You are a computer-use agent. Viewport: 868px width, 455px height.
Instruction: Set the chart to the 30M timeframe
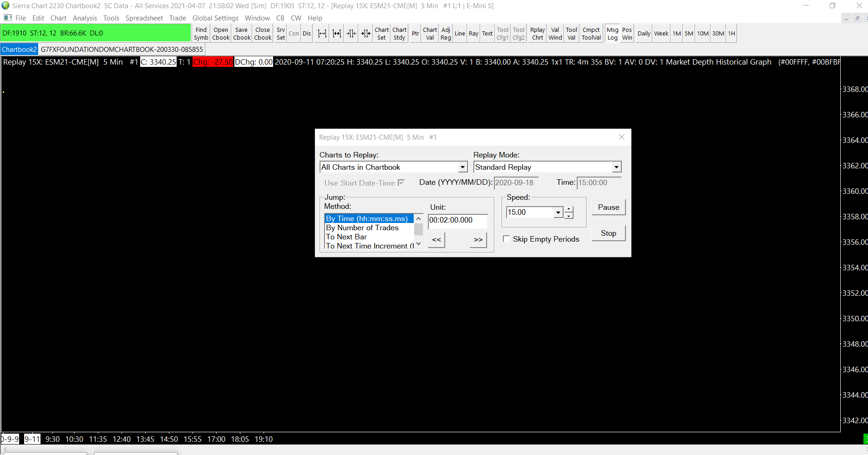(718, 34)
